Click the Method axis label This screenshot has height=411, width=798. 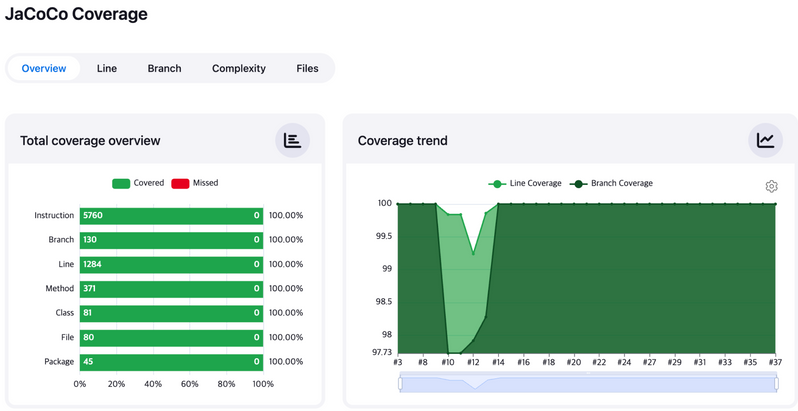coord(60,289)
